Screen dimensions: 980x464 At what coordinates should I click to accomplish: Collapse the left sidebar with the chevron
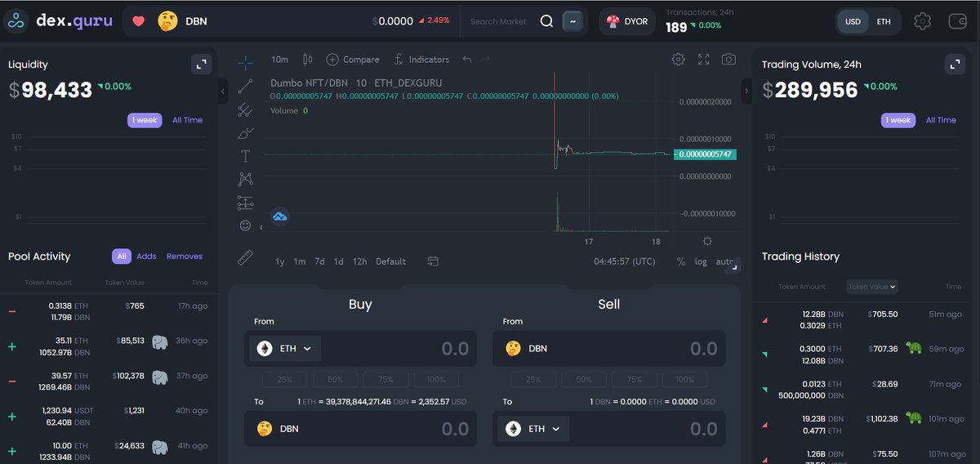coord(223,91)
